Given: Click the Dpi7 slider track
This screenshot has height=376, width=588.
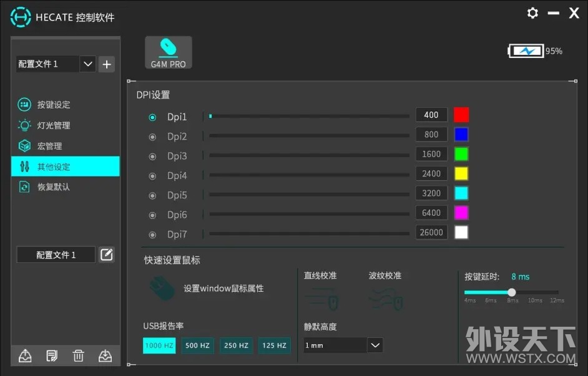Looking at the screenshot, I should 310,233.
